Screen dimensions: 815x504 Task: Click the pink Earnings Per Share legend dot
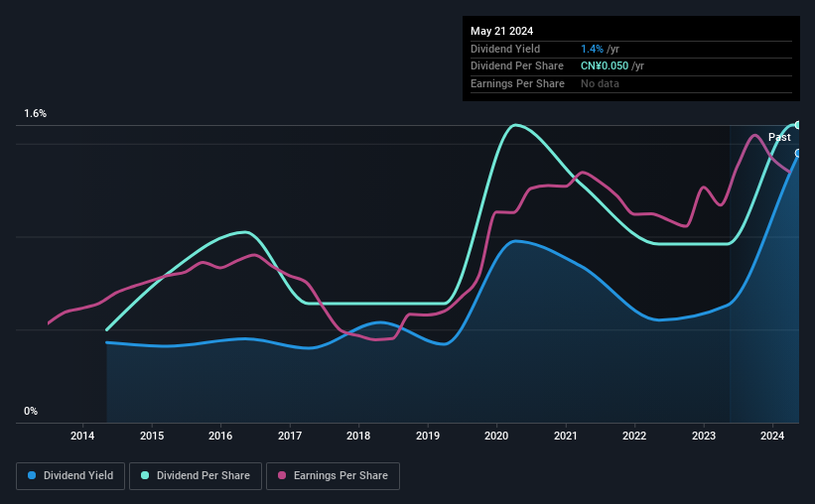point(282,475)
